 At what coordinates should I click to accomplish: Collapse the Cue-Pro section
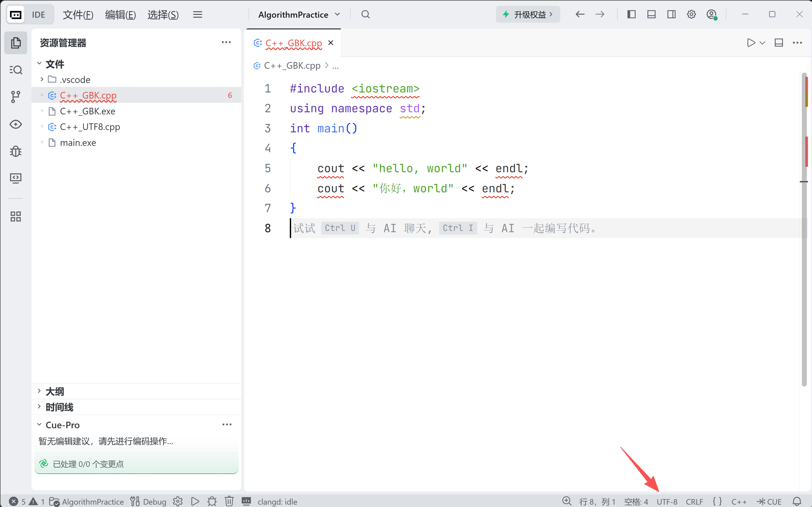click(39, 425)
